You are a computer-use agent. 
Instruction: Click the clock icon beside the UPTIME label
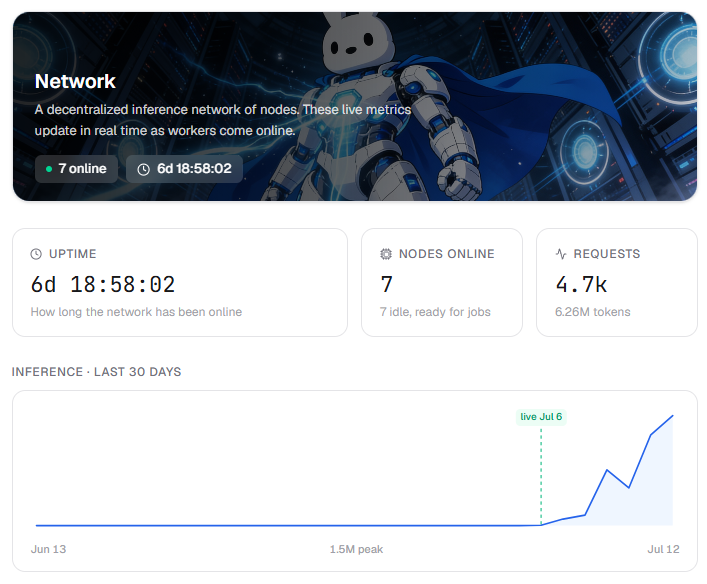coord(36,254)
